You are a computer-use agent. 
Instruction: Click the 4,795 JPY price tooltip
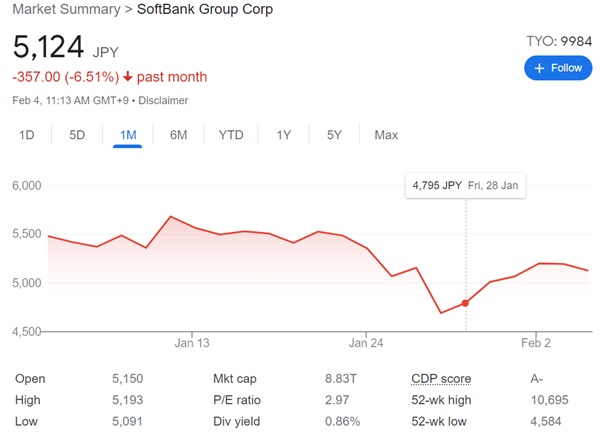[x=465, y=185]
